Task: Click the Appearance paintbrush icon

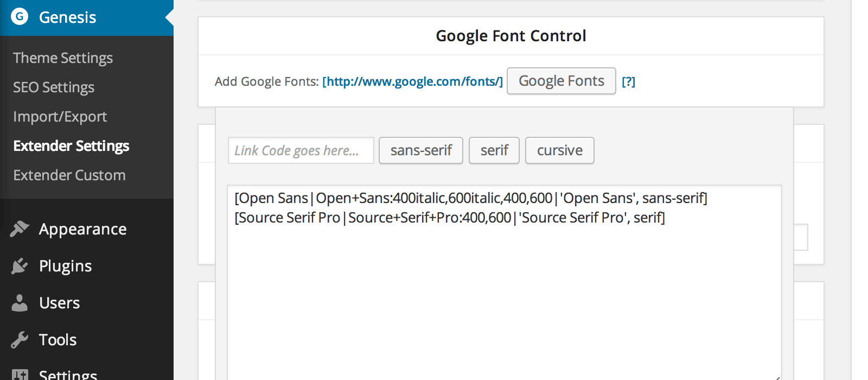Action: click(20, 229)
